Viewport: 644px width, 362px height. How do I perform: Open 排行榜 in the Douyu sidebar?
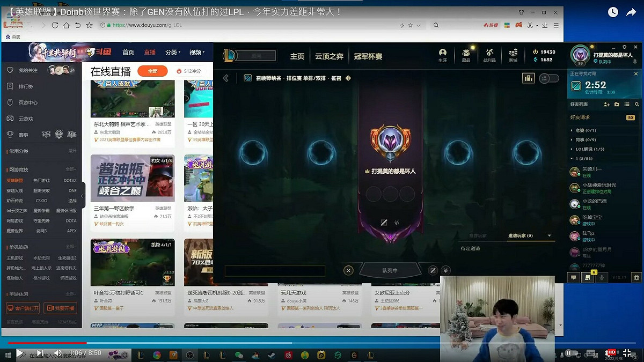coord(26,86)
